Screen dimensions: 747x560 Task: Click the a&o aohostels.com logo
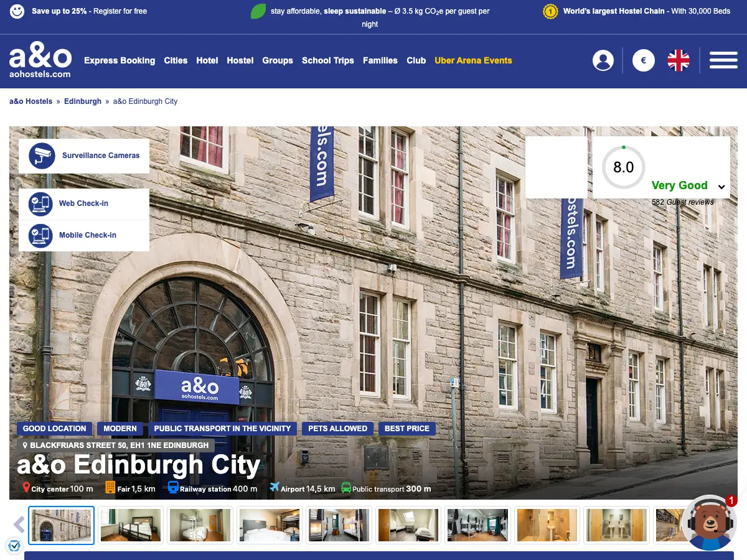tap(40, 61)
